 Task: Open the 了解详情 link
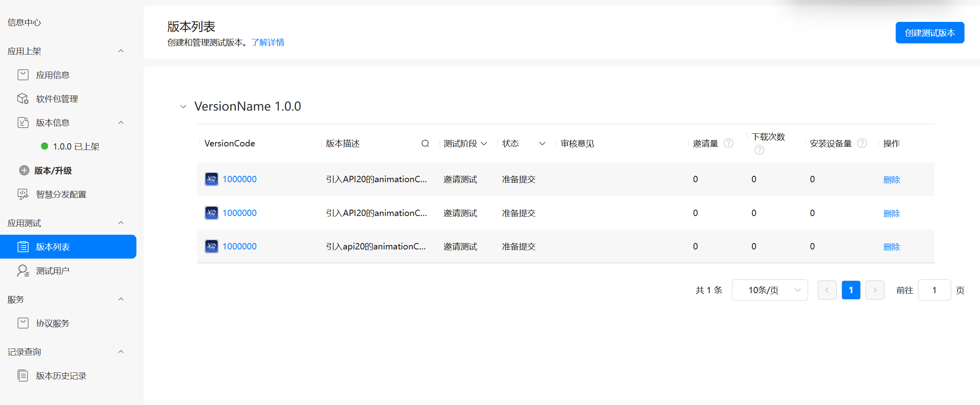click(268, 43)
